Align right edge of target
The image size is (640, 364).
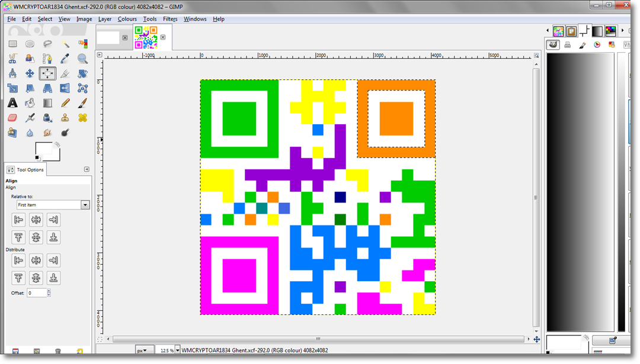pyautogui.click(x=53, y=220)
